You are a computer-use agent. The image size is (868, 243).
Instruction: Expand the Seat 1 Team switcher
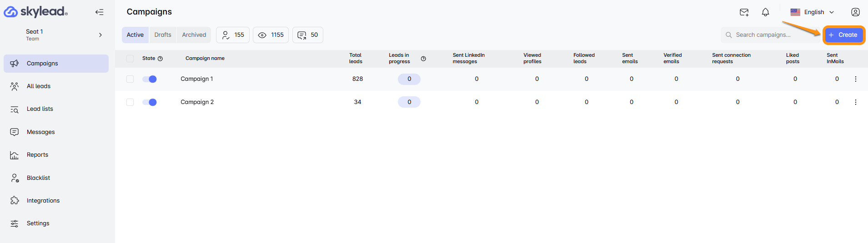click(100, 35)
